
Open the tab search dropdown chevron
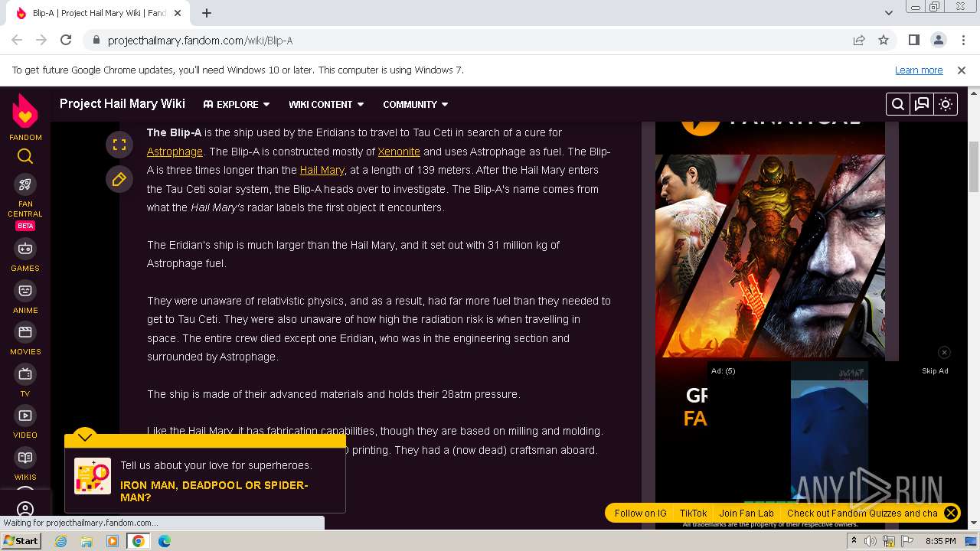click(x=889, y=13)
